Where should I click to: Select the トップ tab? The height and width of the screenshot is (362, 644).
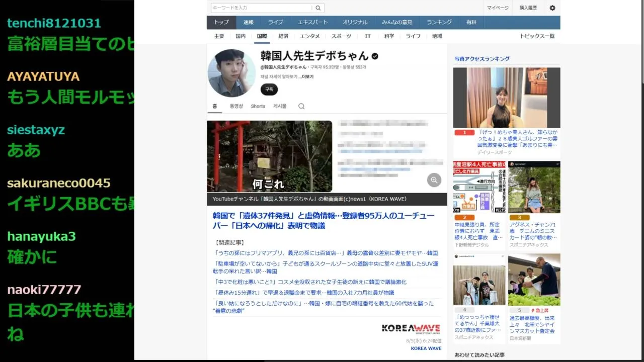click(221, 22)
